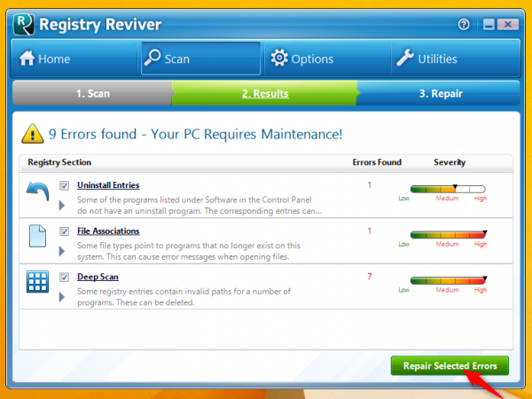
Task: Click the Errors Found column header
Action: click(377, 162)
